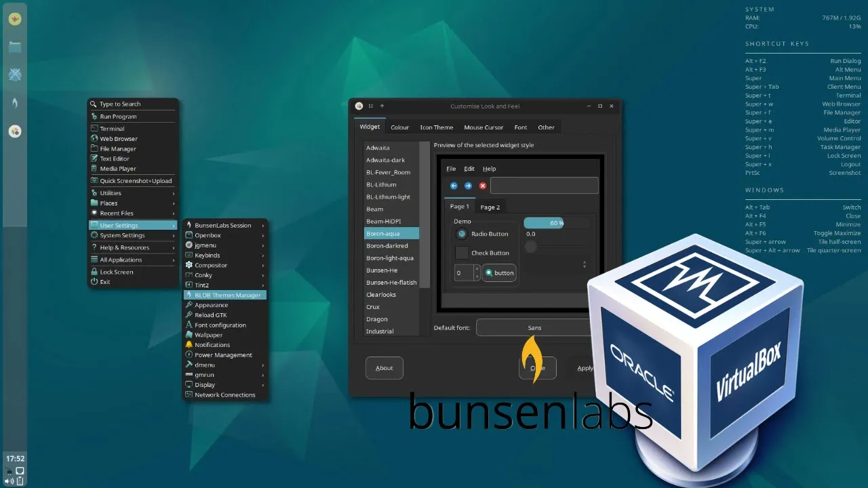The height and width of the screenshot is (488, 868).
Task: Click the four-dots icon in title bar
Action: tap(371, 106)
